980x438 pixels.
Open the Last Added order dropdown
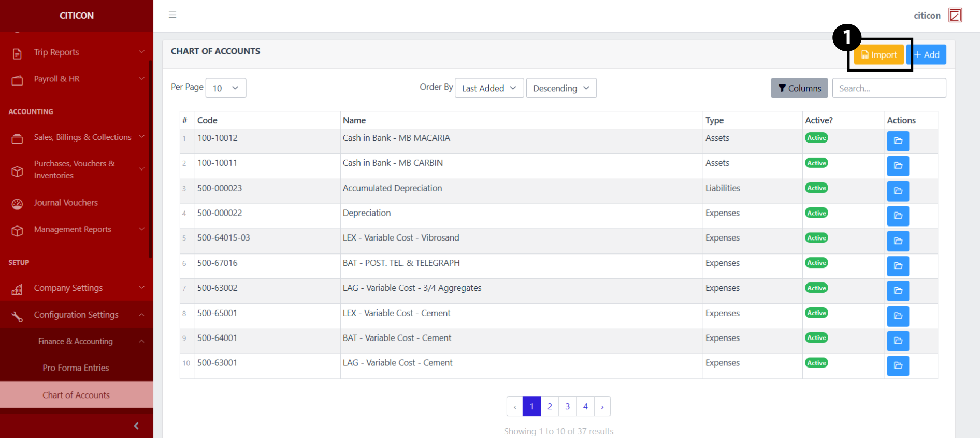tap(488, 88)
